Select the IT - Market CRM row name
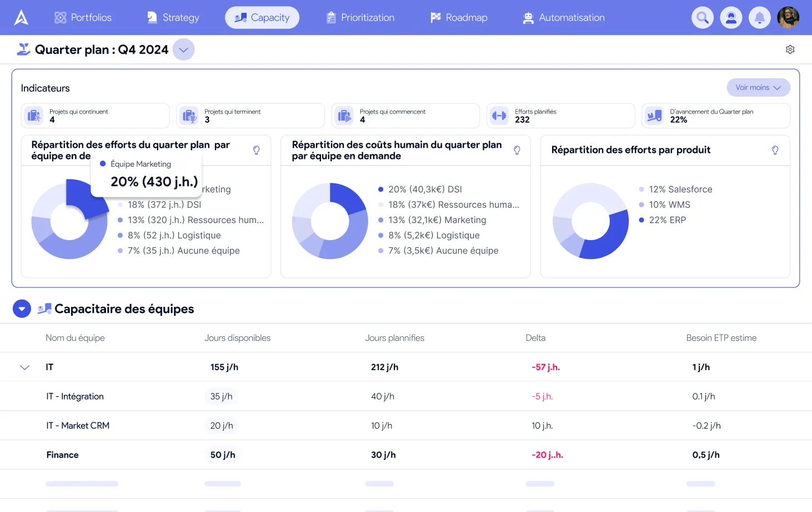The width and height of the screenshot is (812, 512). point(78,426)
